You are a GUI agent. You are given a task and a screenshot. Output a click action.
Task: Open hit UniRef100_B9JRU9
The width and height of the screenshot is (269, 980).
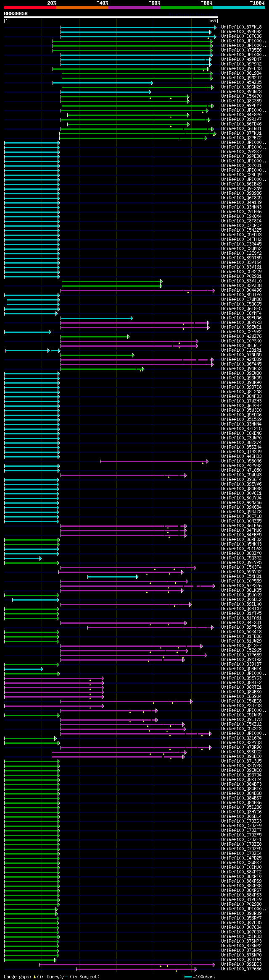pos(241,914)
